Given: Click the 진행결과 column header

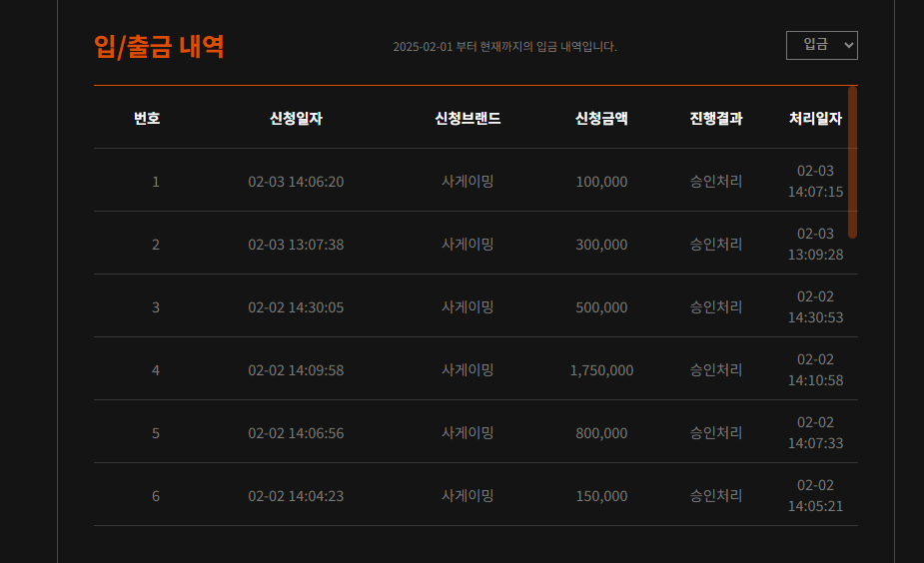Looking at the screenshot, I should tap(716, 119).
